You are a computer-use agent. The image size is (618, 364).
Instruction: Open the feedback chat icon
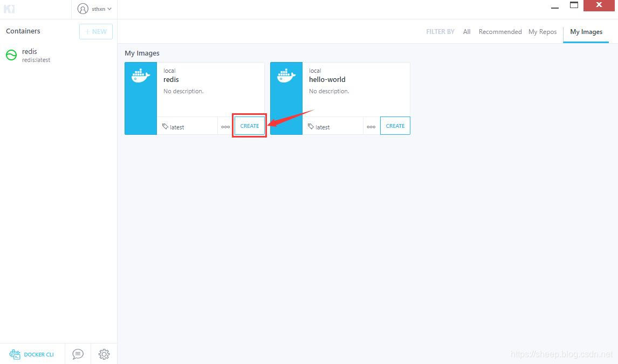coord(78,354)
